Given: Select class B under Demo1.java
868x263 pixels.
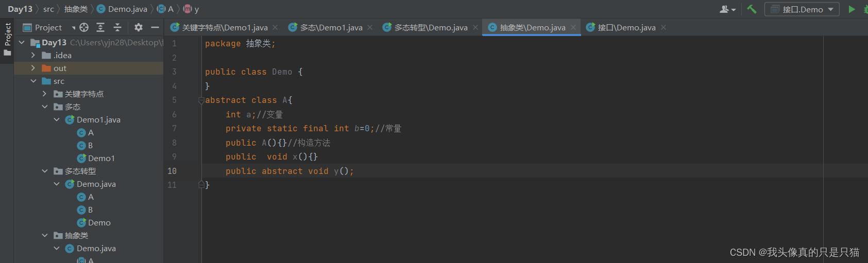Looking at the screenshot, I should click(x=86, y=145).
